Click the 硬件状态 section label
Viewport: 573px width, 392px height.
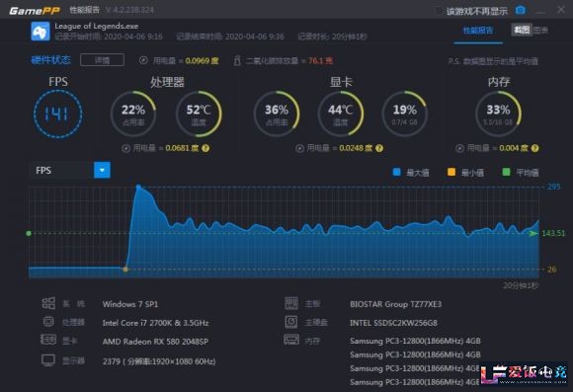[x=50, y=60]
